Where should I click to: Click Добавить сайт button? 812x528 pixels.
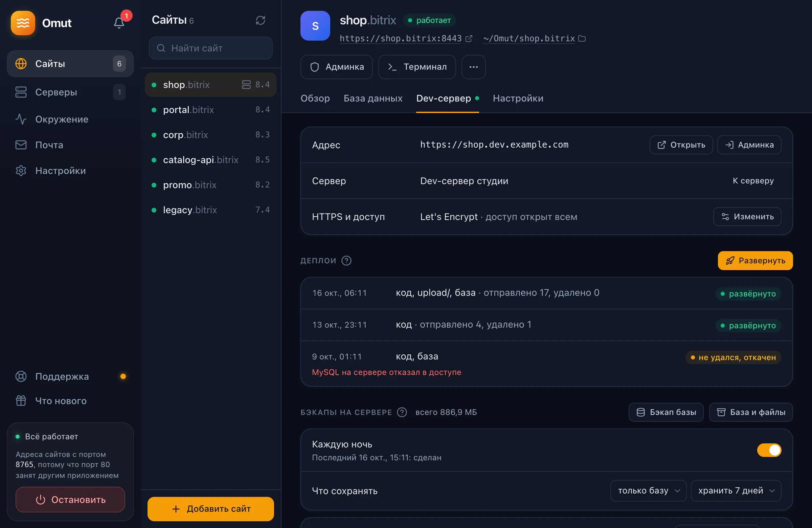click(x=210, y=509)
